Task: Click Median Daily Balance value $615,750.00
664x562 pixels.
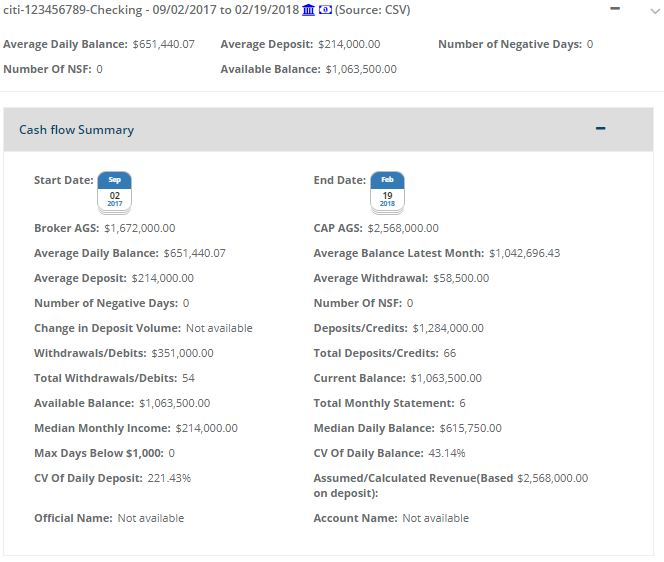Action: coord(470,428)
